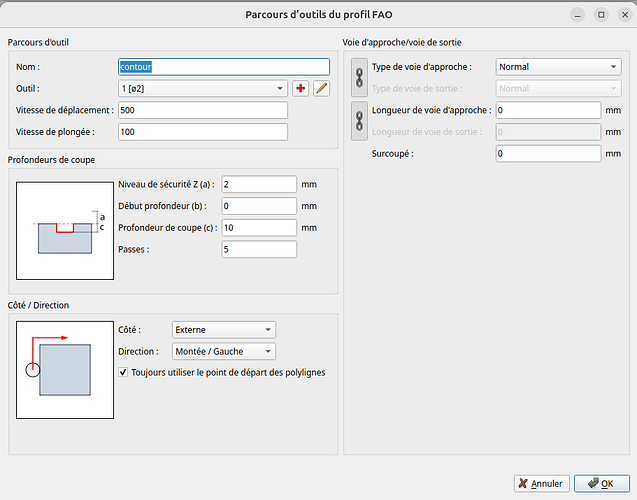Select the Vitesse de plongée field
Image resolution: width=637 pixels, height=500 pixels.
point(202,132)
